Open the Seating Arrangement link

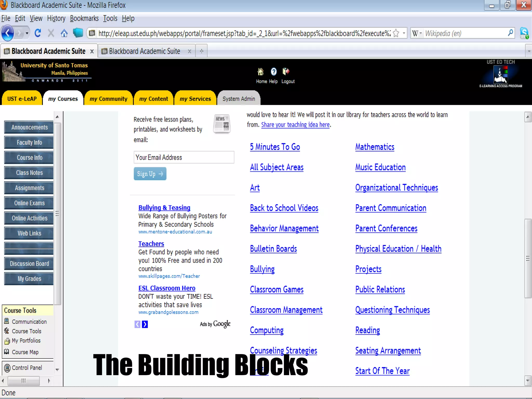[388, 351]
